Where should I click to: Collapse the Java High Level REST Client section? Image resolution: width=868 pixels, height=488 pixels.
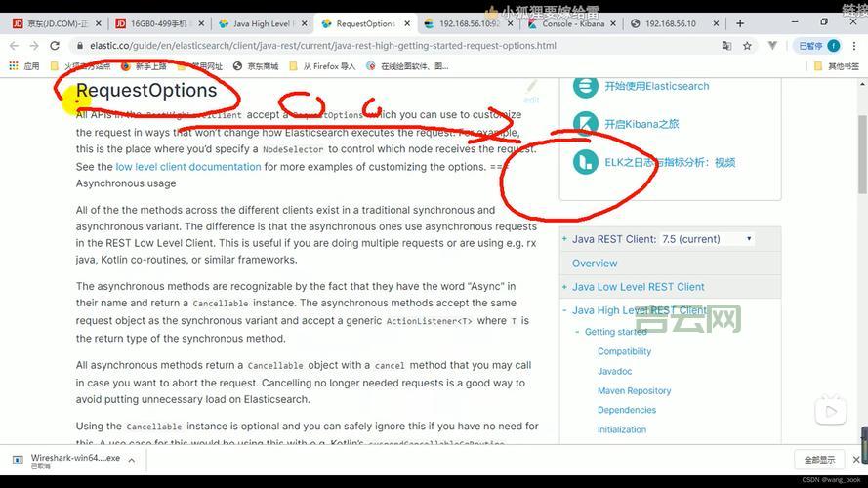pos(565,311)
